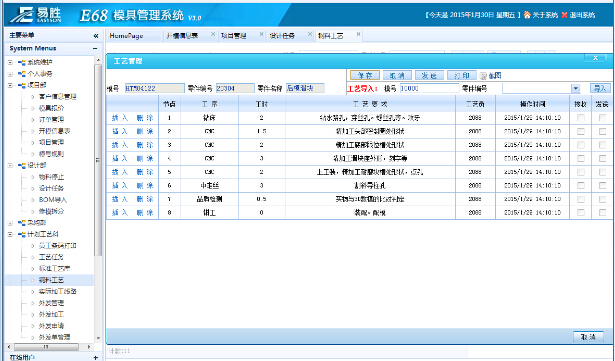This screenshot has height=361, width=615.
Task: Click the 取消 button in dialog toolbar
Action: coord(397,75)
